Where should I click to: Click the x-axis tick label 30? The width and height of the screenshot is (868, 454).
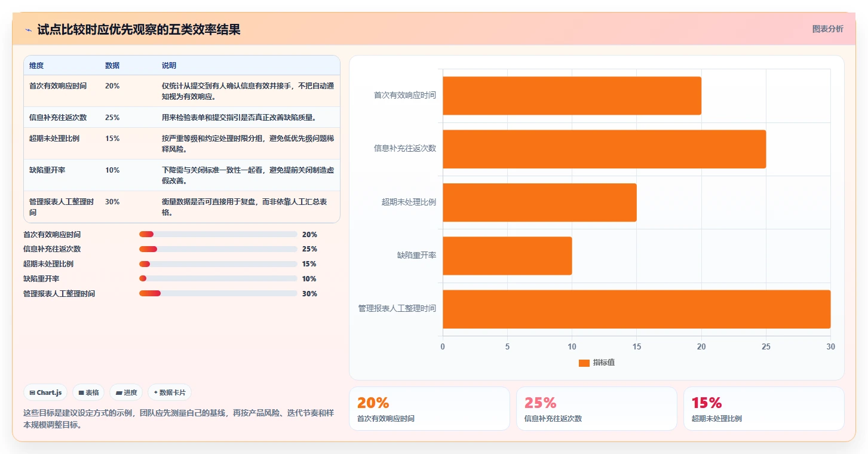(x=830, y=347)
